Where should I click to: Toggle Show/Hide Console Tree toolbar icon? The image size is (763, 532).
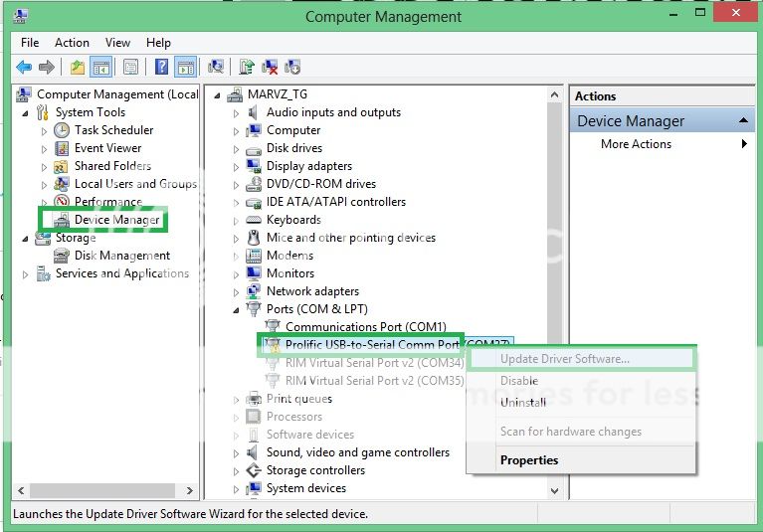pos(101,67)
